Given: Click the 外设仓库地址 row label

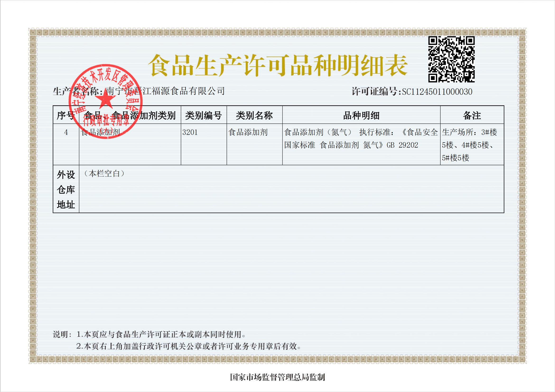Looking at the screenshot, I should [x=66, y=189].
